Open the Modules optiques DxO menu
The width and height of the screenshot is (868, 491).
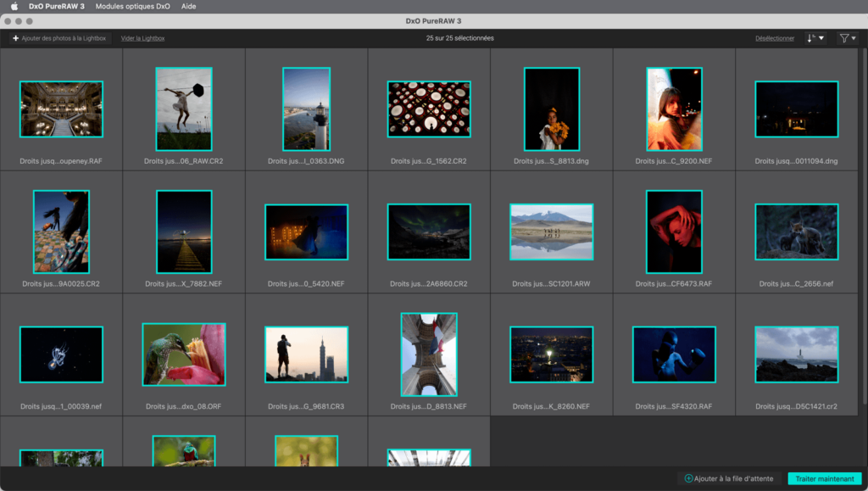pyautogui.click(x=133, y=7)
